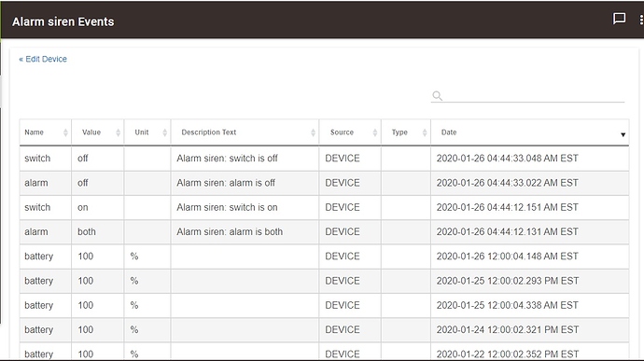Sort table by Description Text column

[209, 132]
